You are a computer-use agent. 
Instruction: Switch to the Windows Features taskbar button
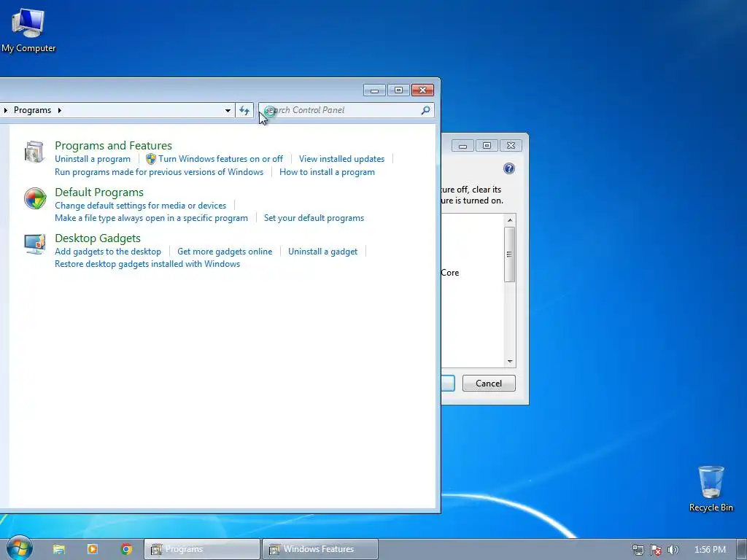[320, 549]
